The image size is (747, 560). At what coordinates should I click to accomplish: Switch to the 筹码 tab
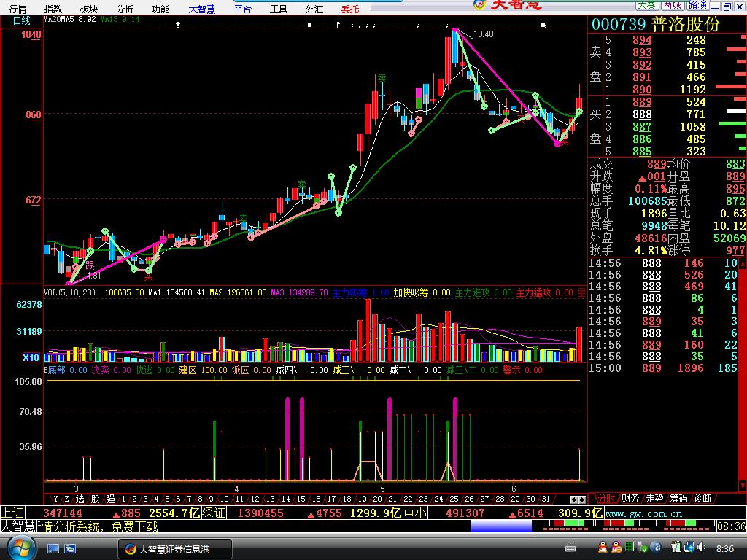tap(678, 498)
